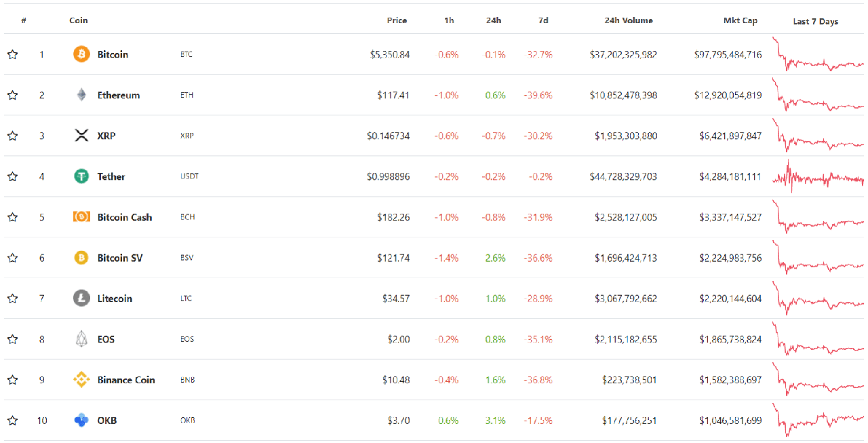
Task: View Bitcoin Cash's 7-day sparkline chart
Action: (818, 217)
